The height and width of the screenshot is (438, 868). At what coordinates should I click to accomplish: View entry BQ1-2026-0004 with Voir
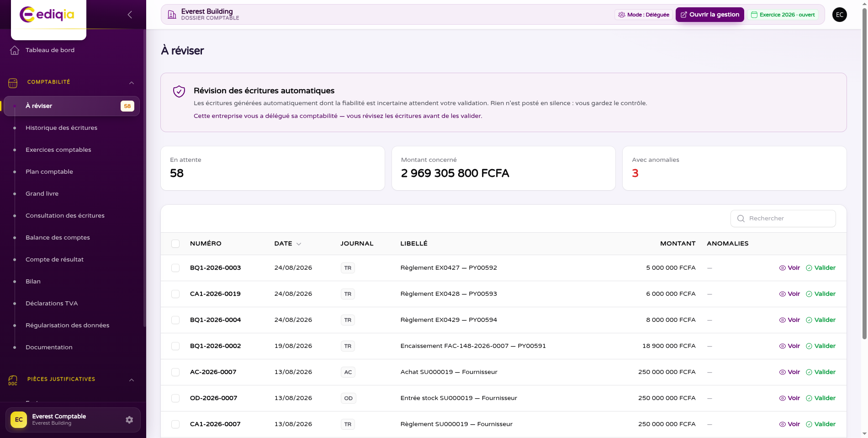(x=789, y=320)
